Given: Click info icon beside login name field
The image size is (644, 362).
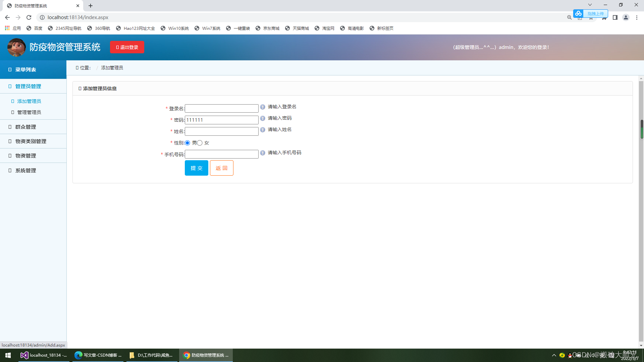Looking at the screenshot, I should 263,107.
